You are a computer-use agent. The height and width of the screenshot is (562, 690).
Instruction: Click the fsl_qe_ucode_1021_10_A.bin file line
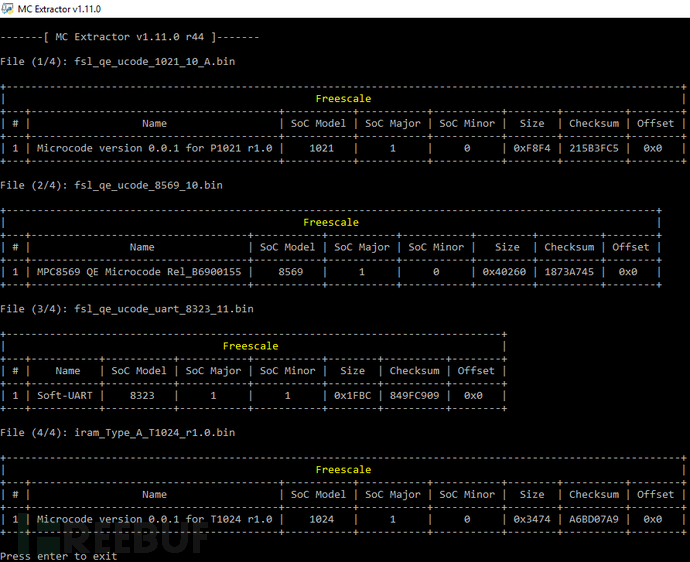(117, 62)
